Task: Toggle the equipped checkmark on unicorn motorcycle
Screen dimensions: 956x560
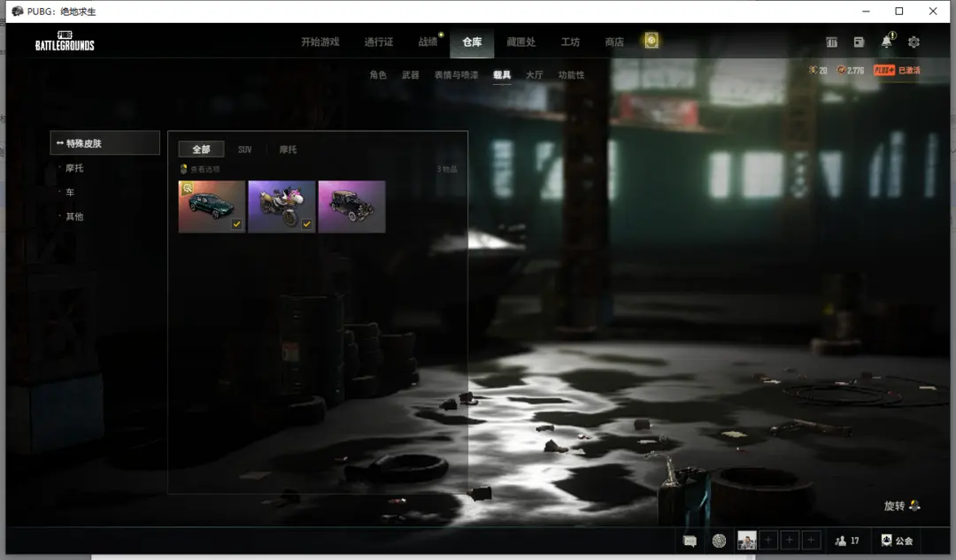Action: 306,224
